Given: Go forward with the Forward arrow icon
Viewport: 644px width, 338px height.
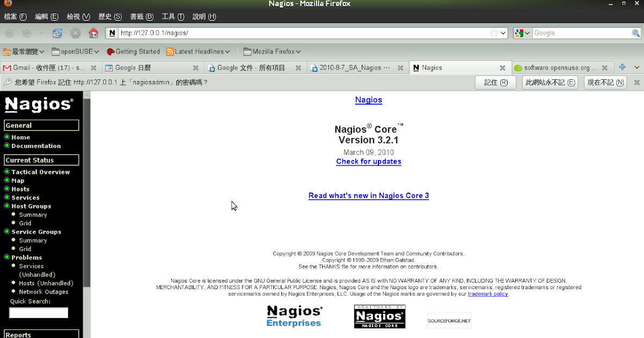Looking at the screenshot, I should point(27,33).
